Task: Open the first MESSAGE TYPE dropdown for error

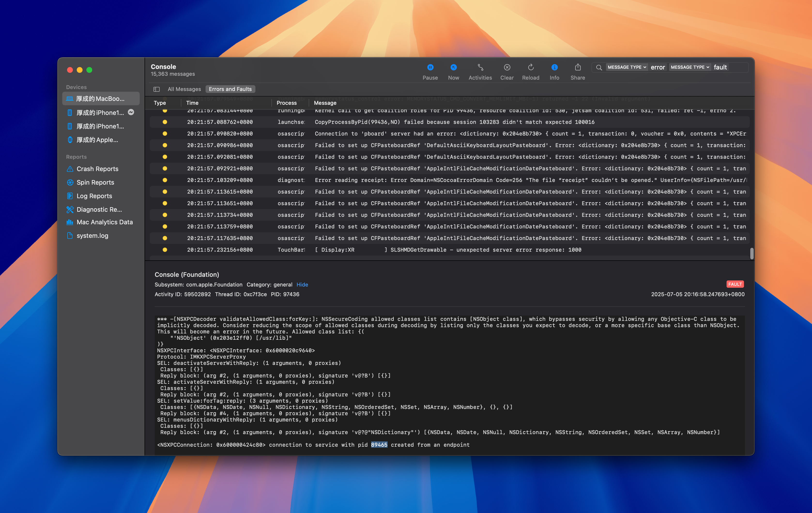Action: click(x=627, y=68)
